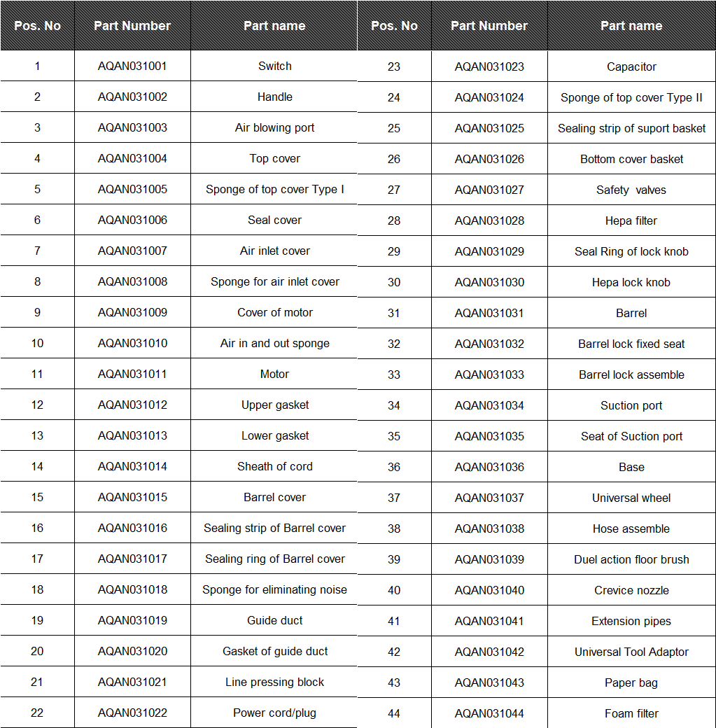Image resolution: width=716 pixels, height=728 pixels.
Task: Click the Crevice nozzle part name
Action: pyautogui.click(x=631, y=590)
